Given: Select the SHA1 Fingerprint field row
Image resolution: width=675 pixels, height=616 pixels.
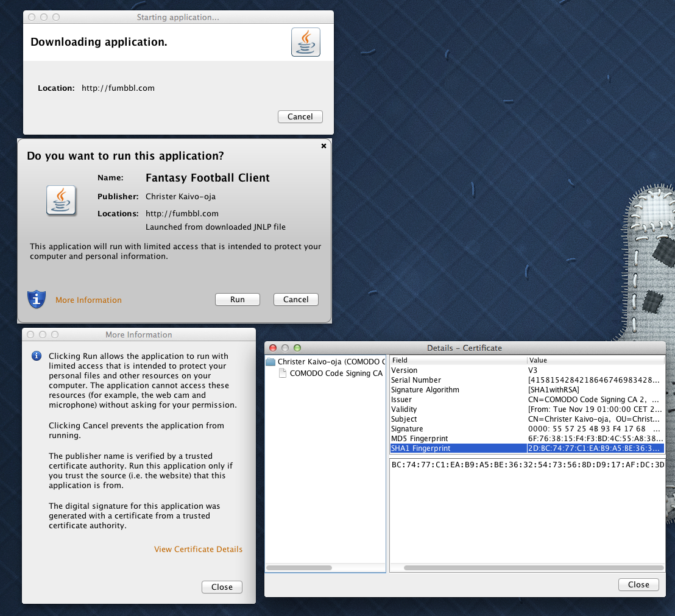Looking at the screenshot, I should coord(527,448).
